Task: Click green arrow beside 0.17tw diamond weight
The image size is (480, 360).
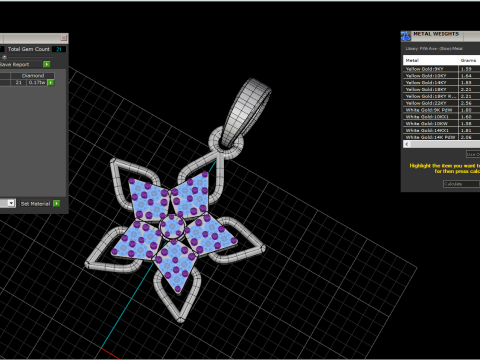Action: [51, 82]
